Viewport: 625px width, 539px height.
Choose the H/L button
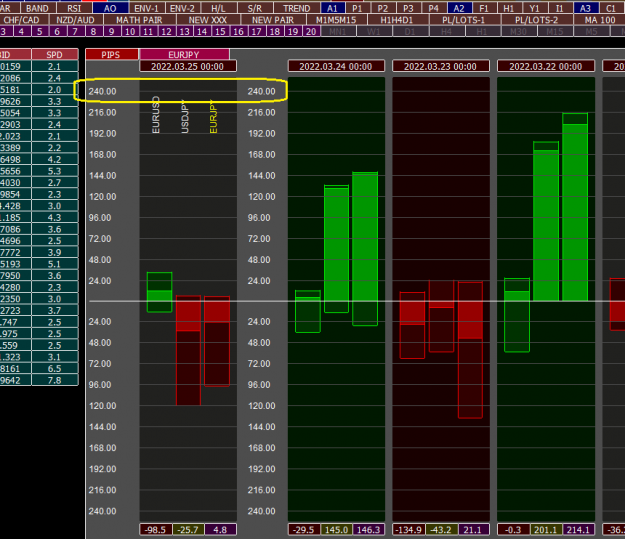[x=218, y=8]
